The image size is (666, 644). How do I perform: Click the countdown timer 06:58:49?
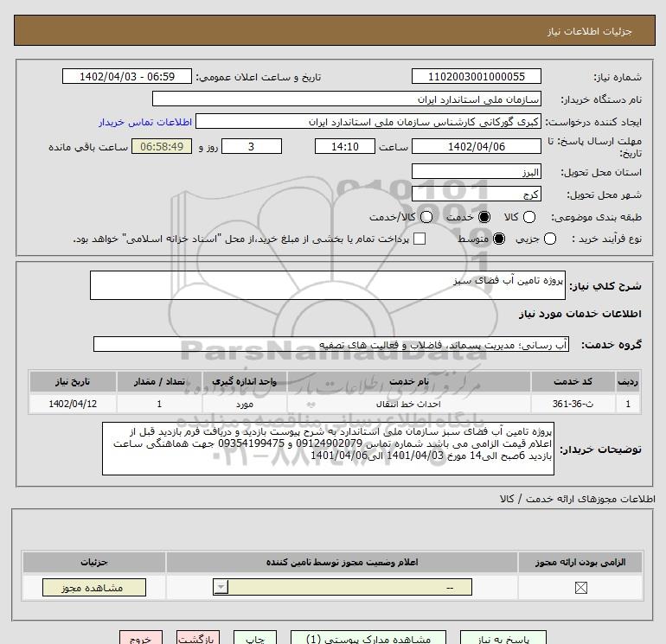pos(162,146)
